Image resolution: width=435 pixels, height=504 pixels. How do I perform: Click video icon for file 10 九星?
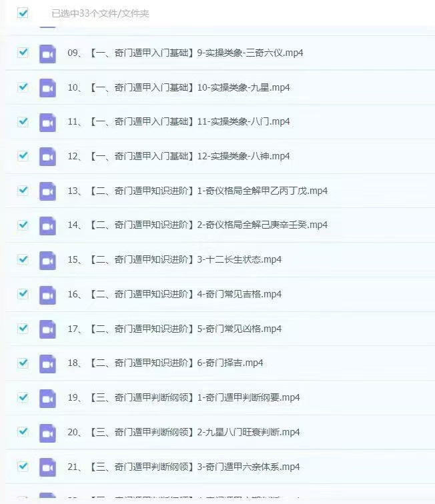(47, 88)
